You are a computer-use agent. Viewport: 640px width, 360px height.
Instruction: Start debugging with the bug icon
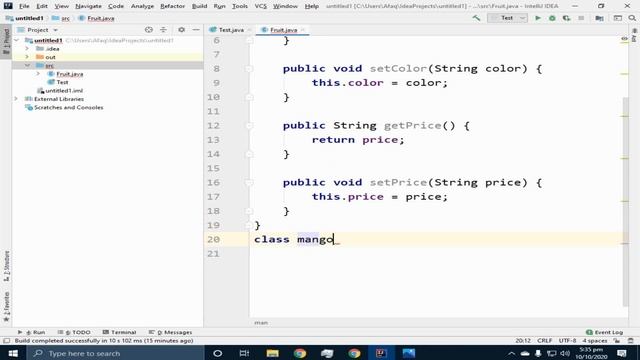[x=552, y=18]
